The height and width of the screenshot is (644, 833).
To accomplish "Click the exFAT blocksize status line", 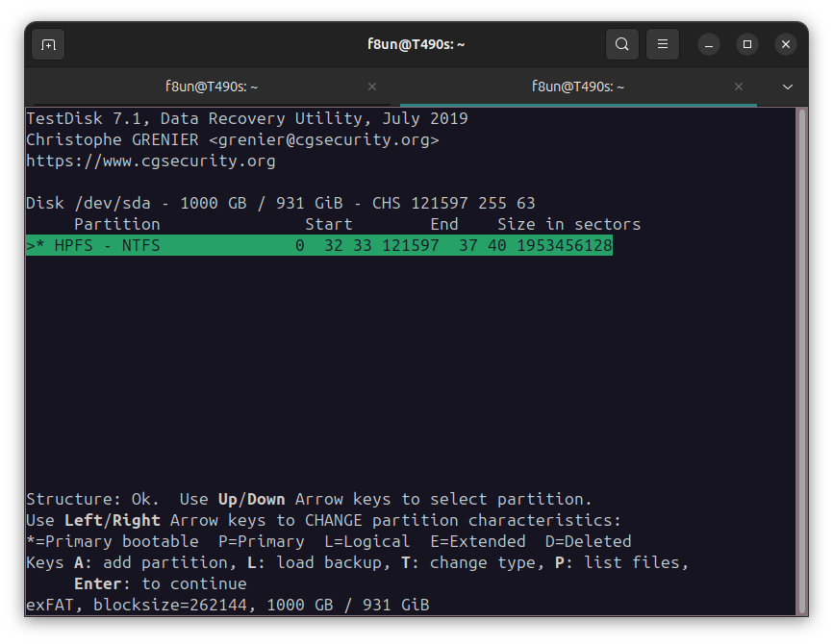I will click(x=227, y=605).
